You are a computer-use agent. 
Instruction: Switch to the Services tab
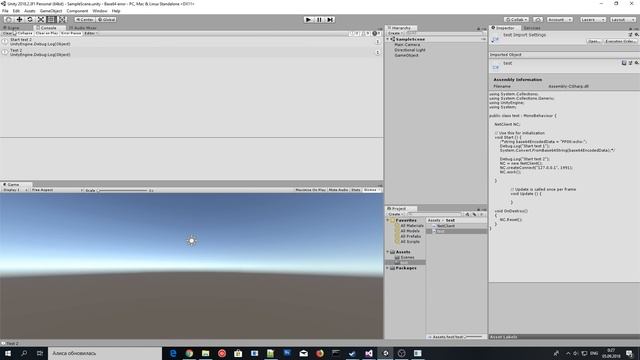click(x=532, y=28)
